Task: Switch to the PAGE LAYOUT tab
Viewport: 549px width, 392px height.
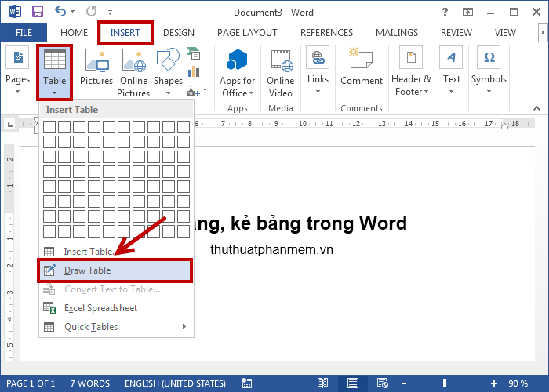Action: (x=247, y=33)
